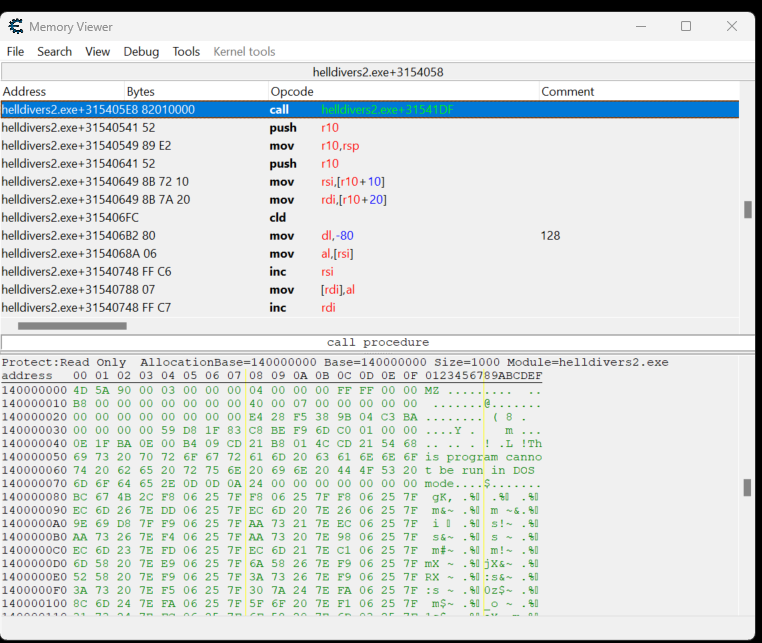Click hex address 1400000A0
The height and width of the screenshot is (643, 762).
[34, 524]
